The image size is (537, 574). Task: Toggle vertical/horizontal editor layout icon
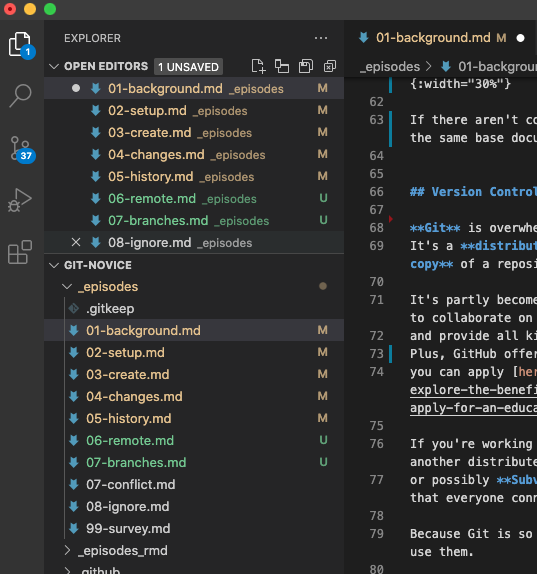(x=282, y=66)
